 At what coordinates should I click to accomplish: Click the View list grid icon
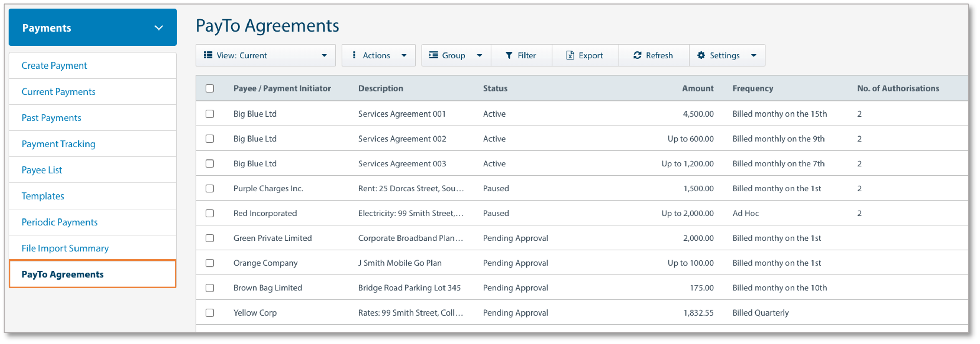(x=208, y=56)
